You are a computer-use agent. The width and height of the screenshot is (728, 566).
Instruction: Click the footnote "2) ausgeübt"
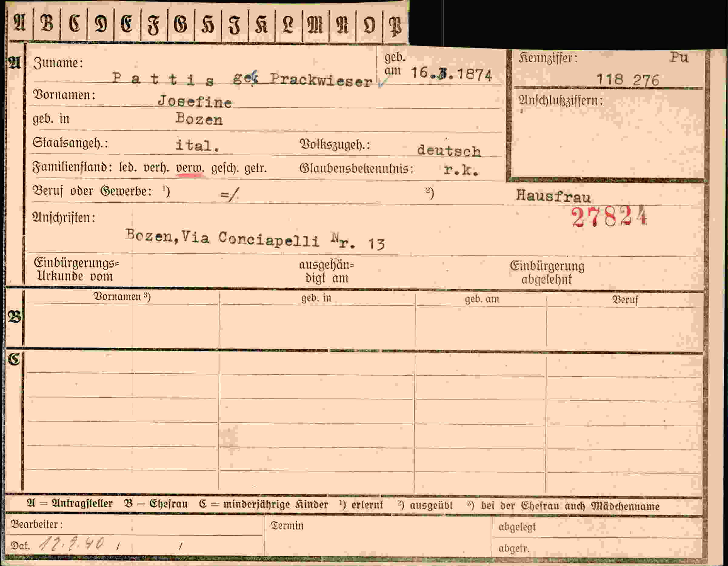(x=425, y=505)
